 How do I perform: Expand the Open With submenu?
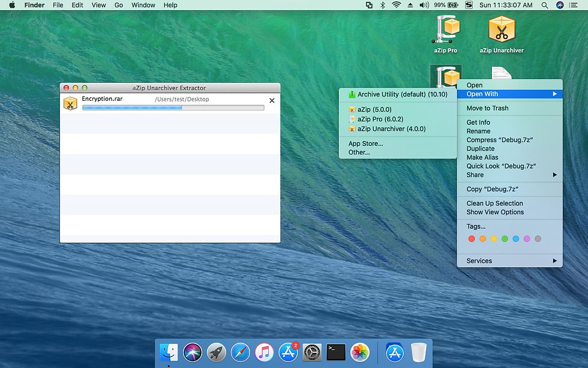tap(510, 94)
